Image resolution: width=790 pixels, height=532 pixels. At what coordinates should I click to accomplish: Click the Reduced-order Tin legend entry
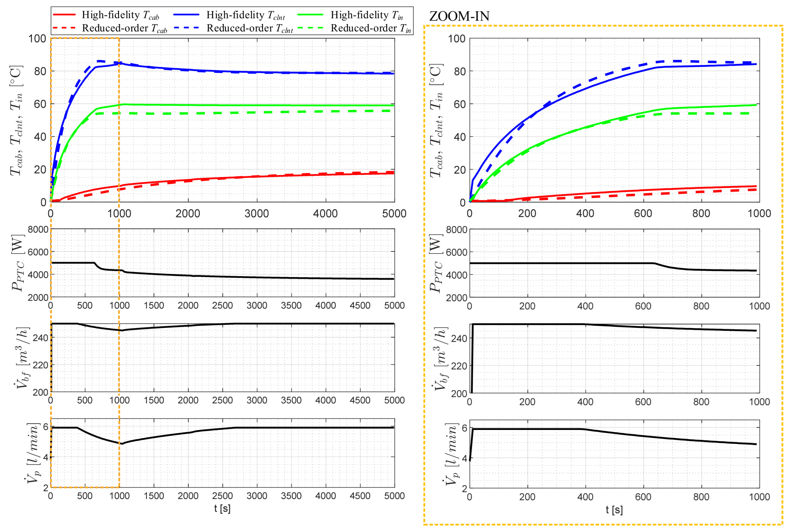point(371,28)
